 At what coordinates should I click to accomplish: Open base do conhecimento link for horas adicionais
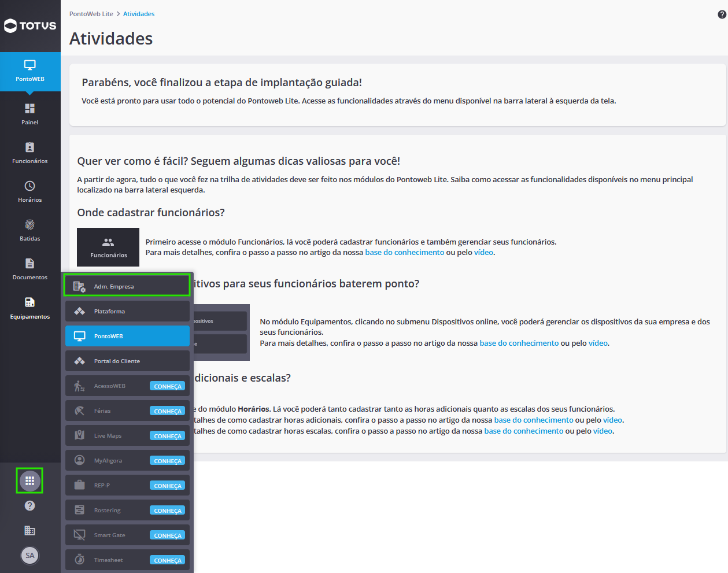click(534, 420)
